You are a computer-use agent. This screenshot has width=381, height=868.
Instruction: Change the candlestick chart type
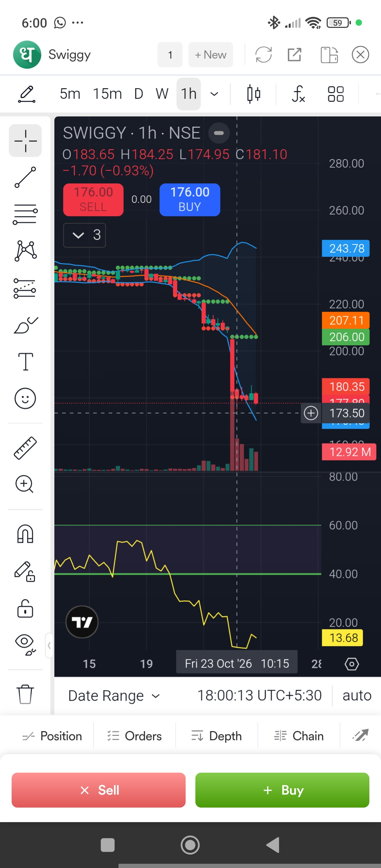(x=254, y=94)
